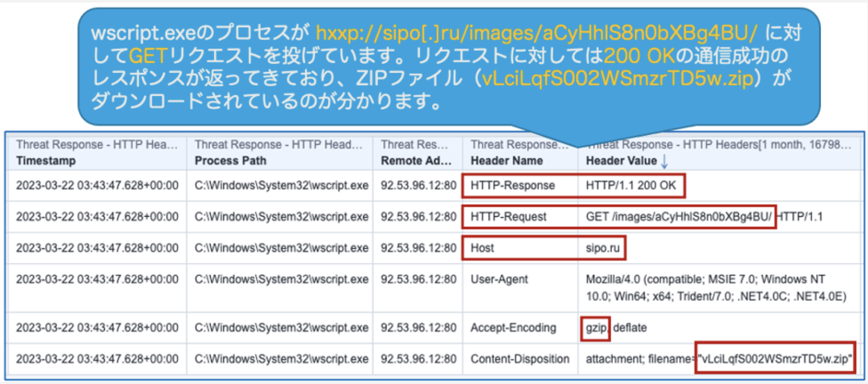Select the Host header name cell
The height and width of the screenshot is (384, 868).
pos(482,248)
